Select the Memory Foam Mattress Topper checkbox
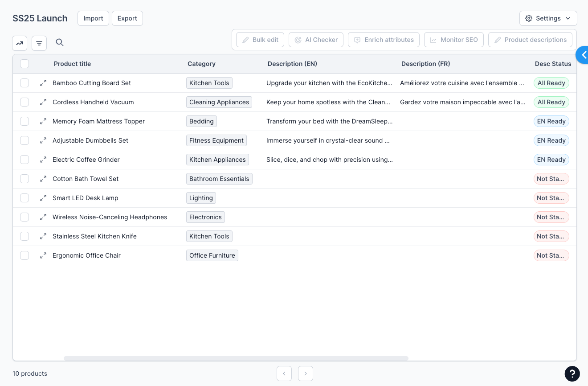 pyautogui.click(x=24, y=121)
